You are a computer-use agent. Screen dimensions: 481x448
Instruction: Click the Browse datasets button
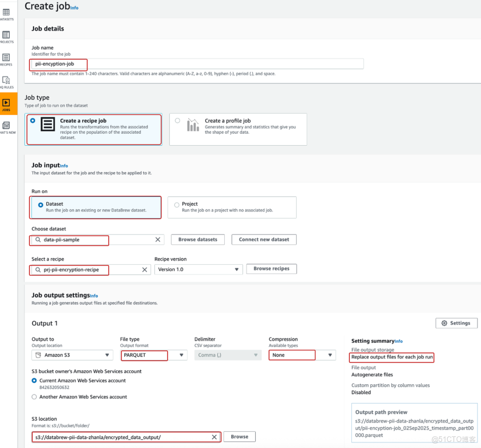[x=197, y=239]
